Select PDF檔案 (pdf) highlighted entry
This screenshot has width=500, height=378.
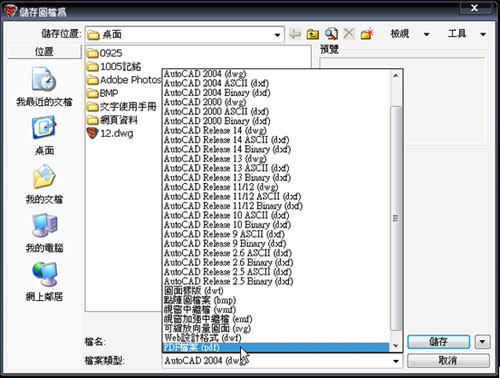276,347
